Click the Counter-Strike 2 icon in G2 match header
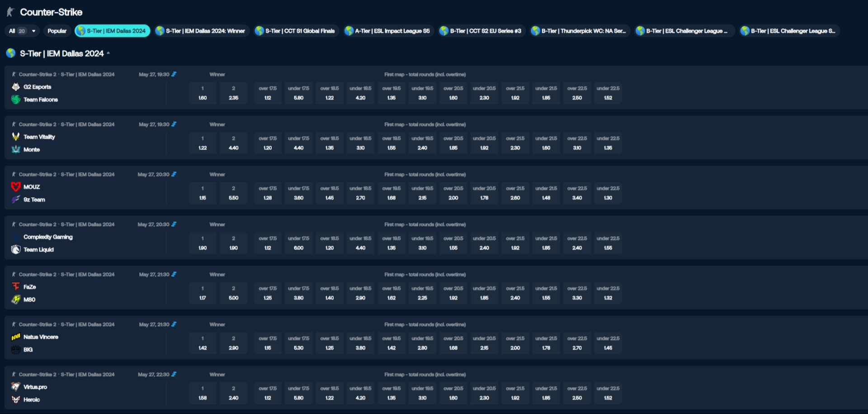 [x=14, y=74]
